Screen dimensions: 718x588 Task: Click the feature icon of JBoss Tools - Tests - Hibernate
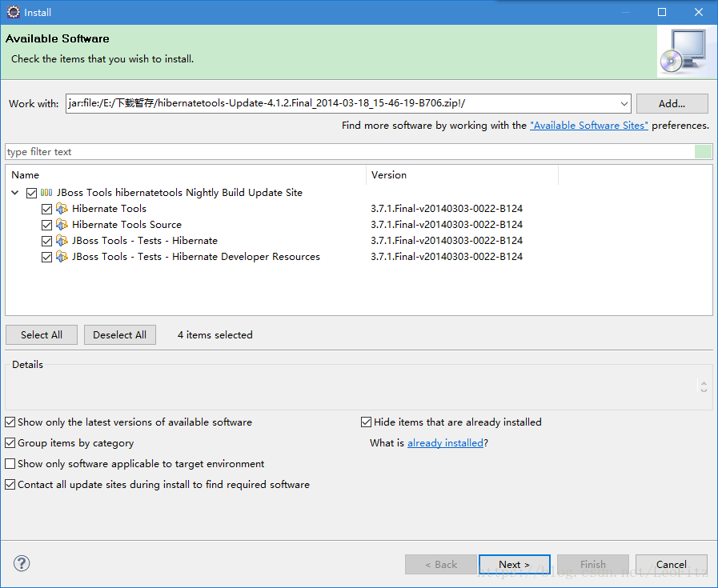coord(62,241)
